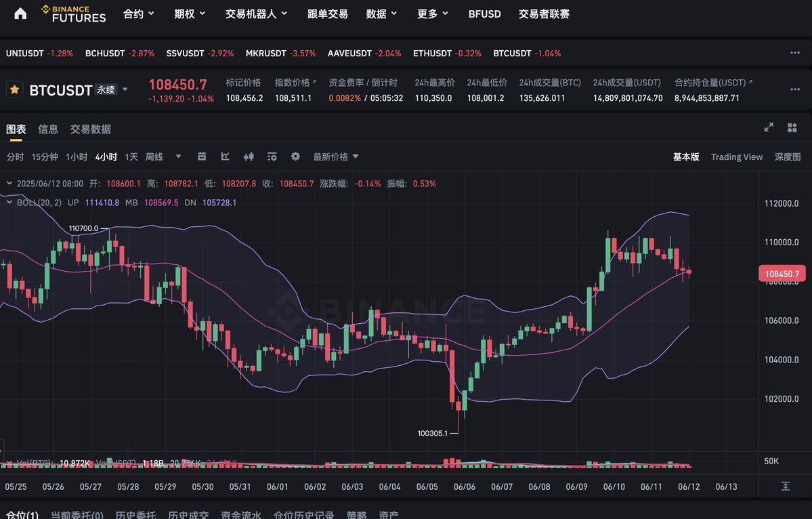The width and height of the screenshot is (812, 519).
Task: Open the 最新价格 price type dropdown
Action: [x=336, y=157]
